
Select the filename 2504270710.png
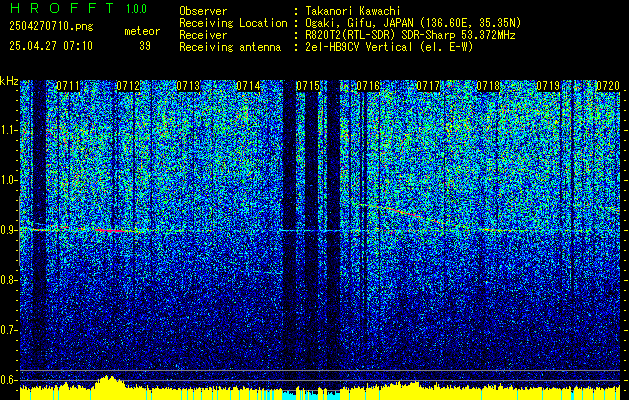click(x=51, y=27)
